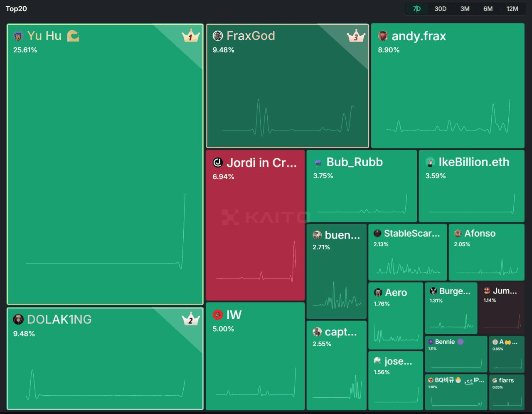Click the gold crown rank 1 badge
The height and width of the screenshot is (414, 532).
(x=191, y=36)
